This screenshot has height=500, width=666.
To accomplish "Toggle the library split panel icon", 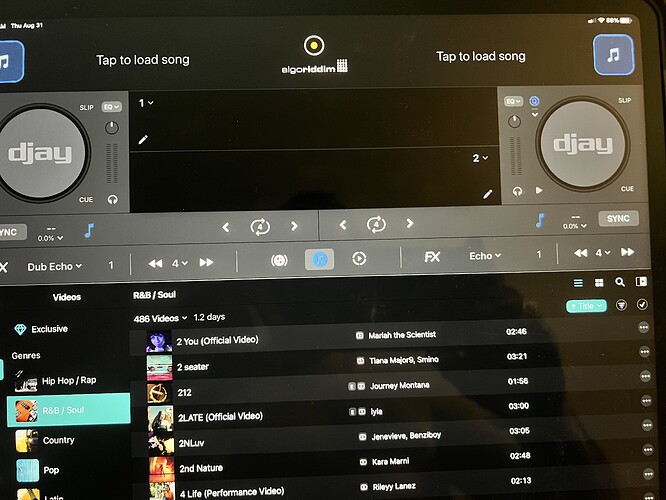I will click(x=641, y=281).
